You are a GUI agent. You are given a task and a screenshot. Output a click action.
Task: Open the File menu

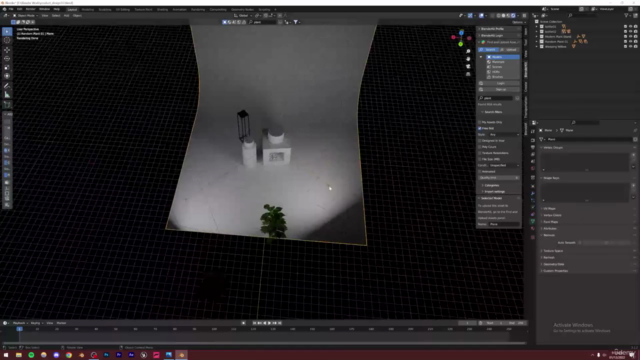[11, 9]
